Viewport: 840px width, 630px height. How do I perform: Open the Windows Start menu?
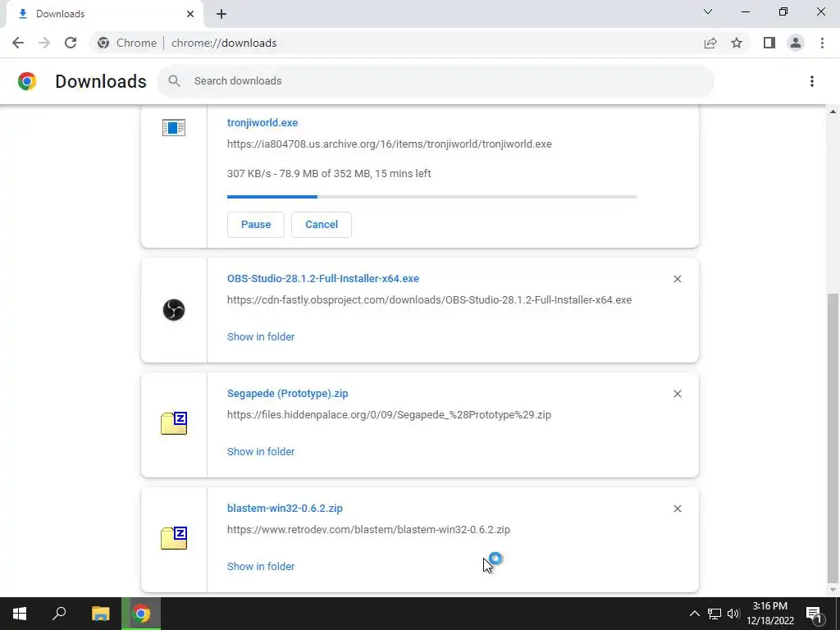tap(20, 614)
